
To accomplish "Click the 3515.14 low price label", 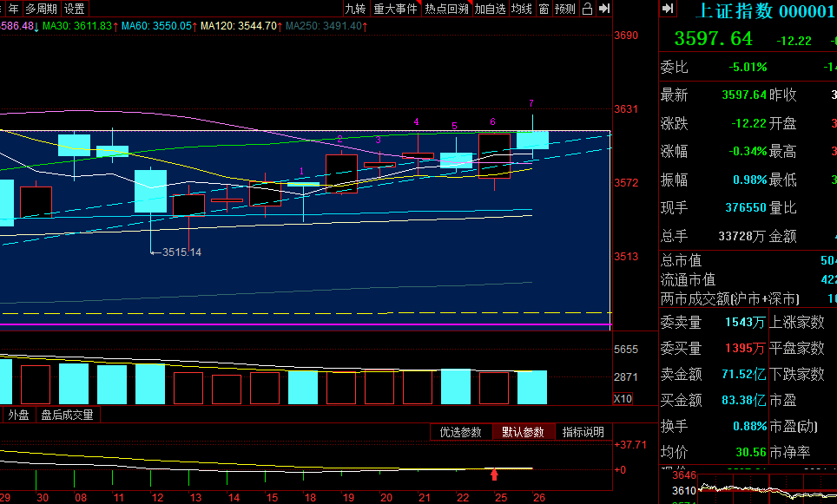I will 181,252.
